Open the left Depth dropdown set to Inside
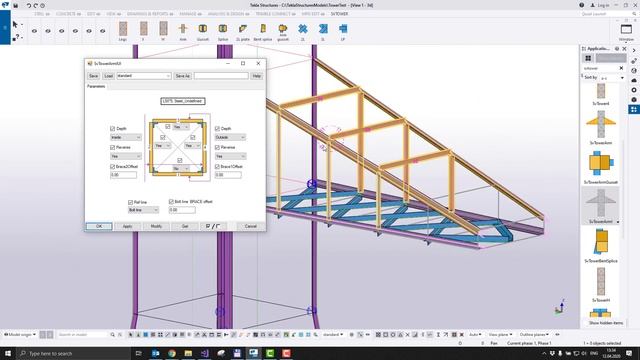 click(x=126, y=138)
